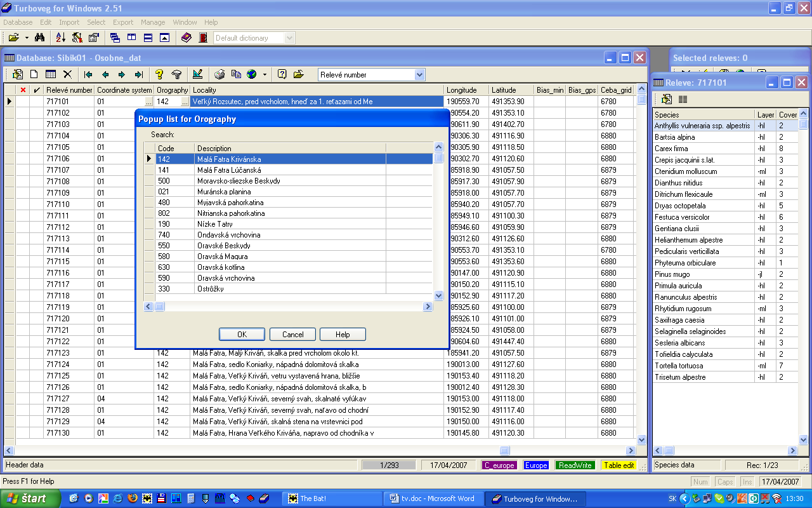Click the binoculars search icon

tap(39, 38)
